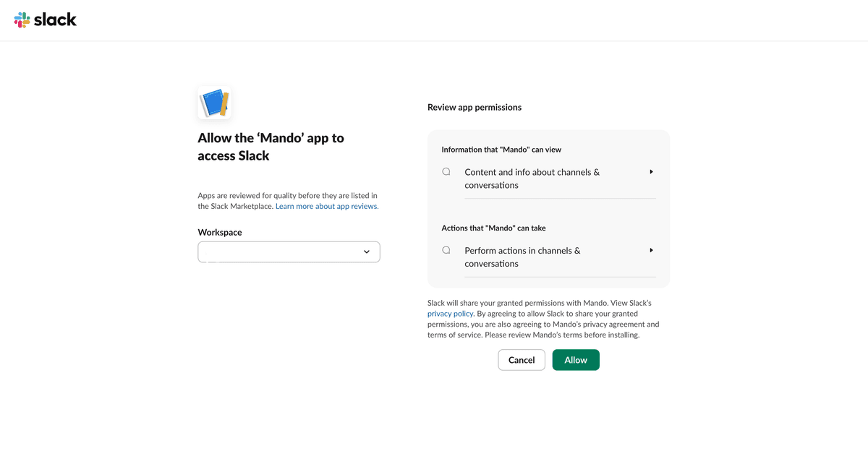Click the Cancel button
This screenshot has height=472, width=868.
click(522, 360)
